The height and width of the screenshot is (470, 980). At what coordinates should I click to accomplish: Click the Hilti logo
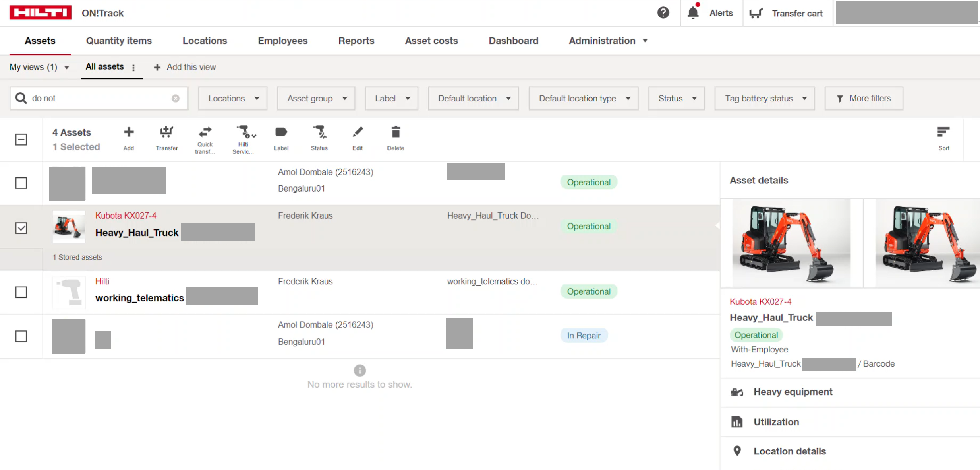(x=41, y=12)
